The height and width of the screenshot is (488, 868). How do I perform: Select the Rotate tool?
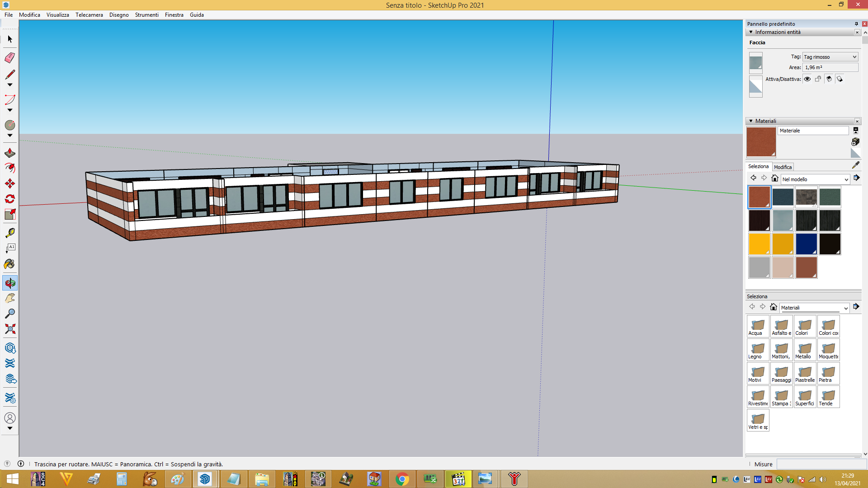tap(10, 199)
